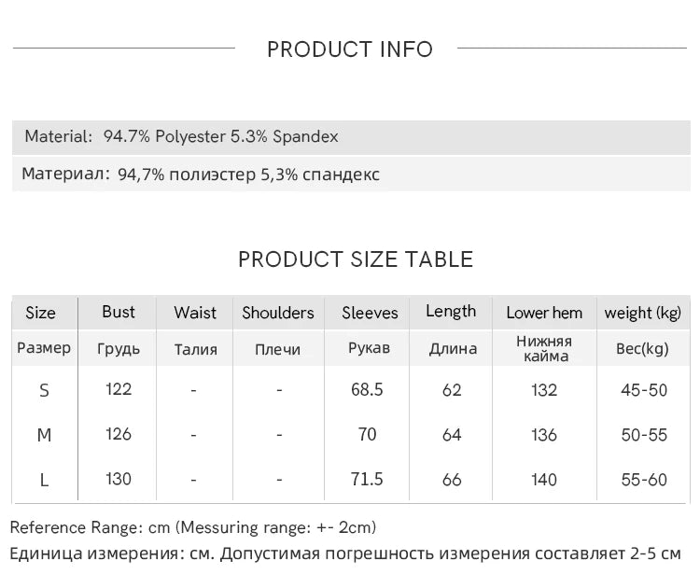700x588 pixels.
Task: Click the PRODUCT INFO heading
Action: [350, 49]
